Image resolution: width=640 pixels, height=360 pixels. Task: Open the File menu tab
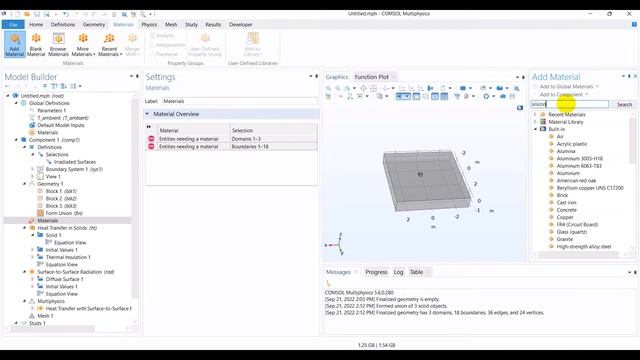click(13, 24)
